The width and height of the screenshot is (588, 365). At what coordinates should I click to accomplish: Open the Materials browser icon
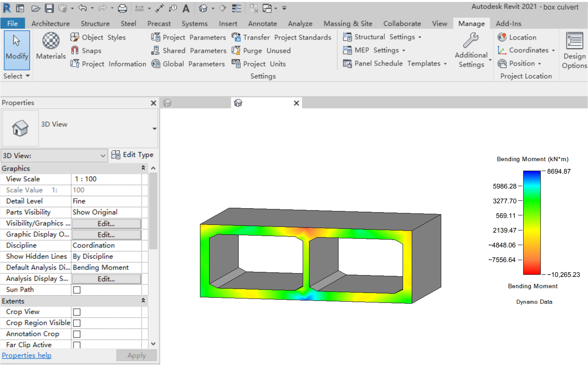click(x=51, y=41)
